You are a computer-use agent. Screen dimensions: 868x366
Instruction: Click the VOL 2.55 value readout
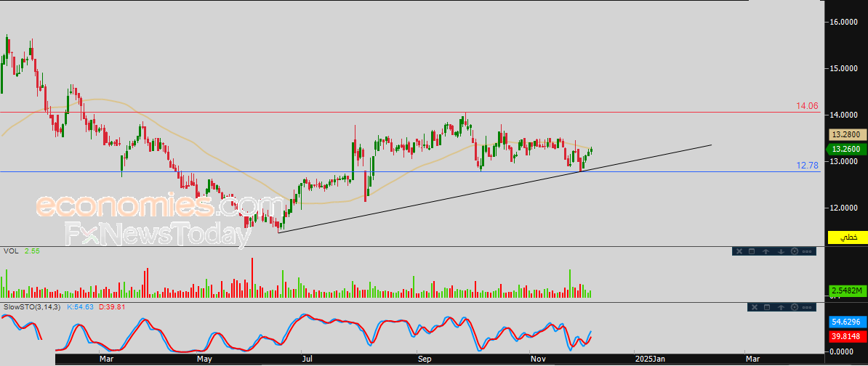[32, 251]
